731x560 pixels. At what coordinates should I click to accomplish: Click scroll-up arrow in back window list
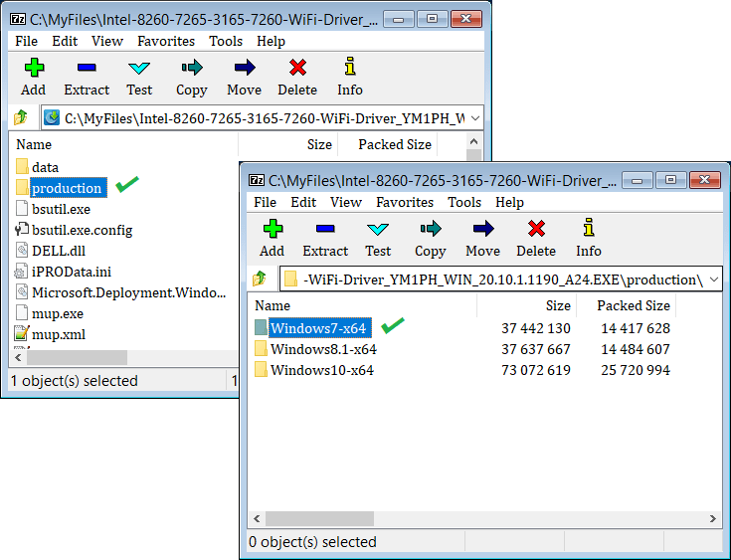(x=474, y=141)
